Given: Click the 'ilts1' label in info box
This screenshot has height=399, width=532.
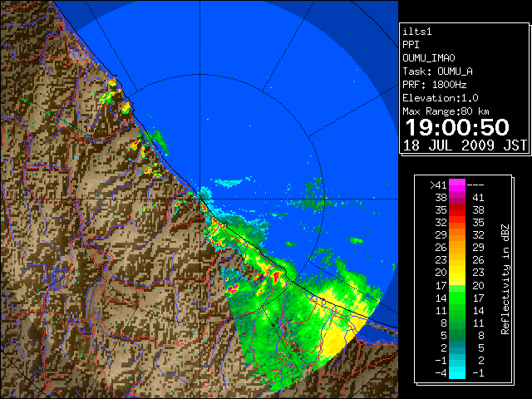Looking at the screenshot, I should pyautogui.click(x=417, y=32).
